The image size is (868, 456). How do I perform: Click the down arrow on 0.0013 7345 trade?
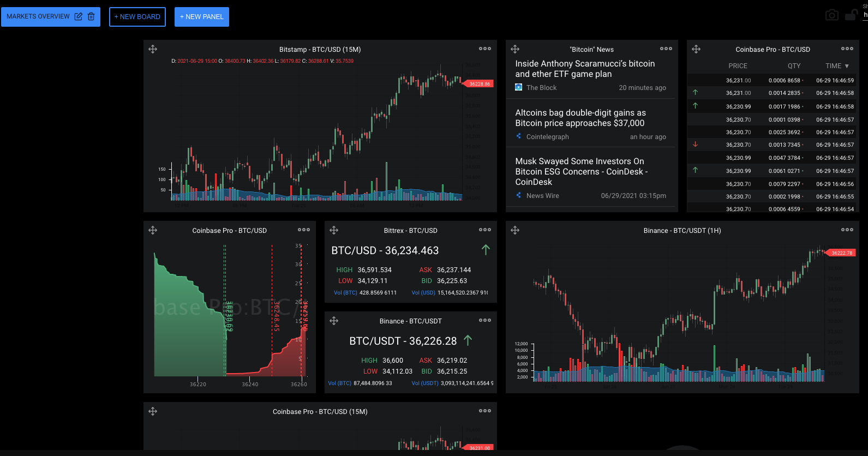[x=695, y=145]
